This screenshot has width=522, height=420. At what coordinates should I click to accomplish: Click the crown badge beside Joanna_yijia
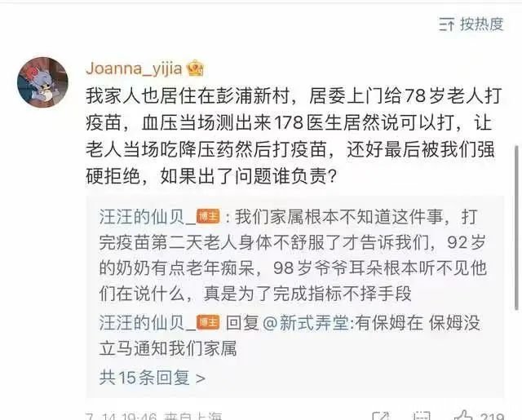click(196, 69)
